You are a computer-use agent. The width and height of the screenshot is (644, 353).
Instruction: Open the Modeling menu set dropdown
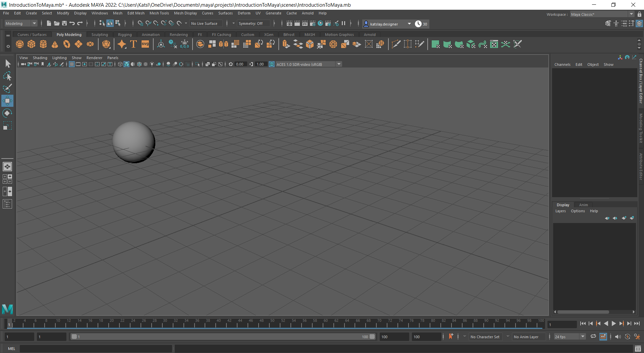pos(20,24)
